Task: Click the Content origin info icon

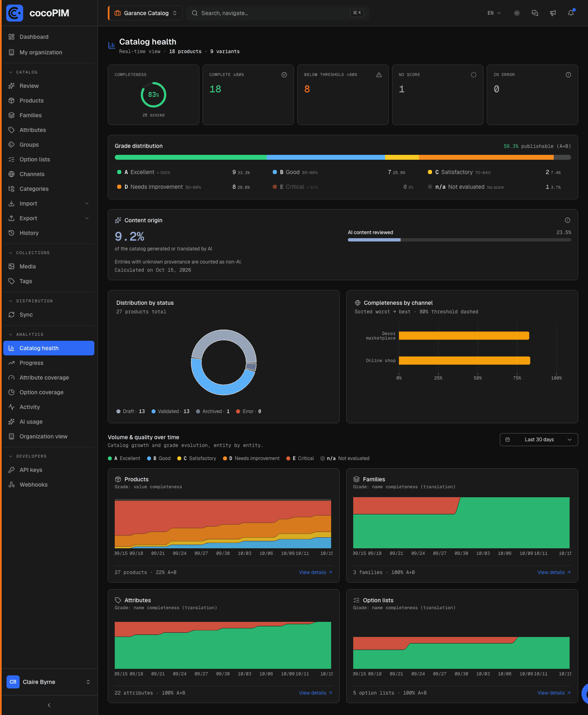Action: [x=568, y=220]
